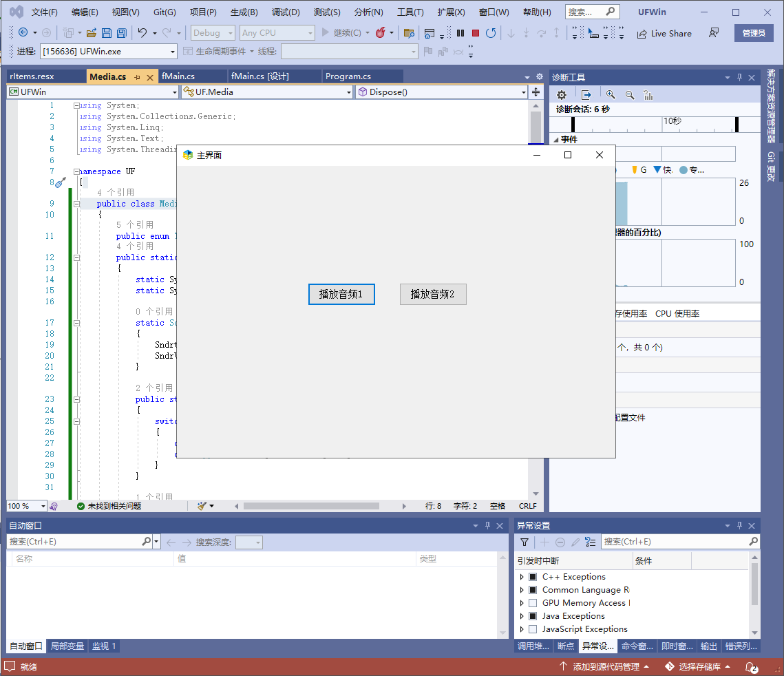Click Zoom In in diagnostic tools

point(611,95)
